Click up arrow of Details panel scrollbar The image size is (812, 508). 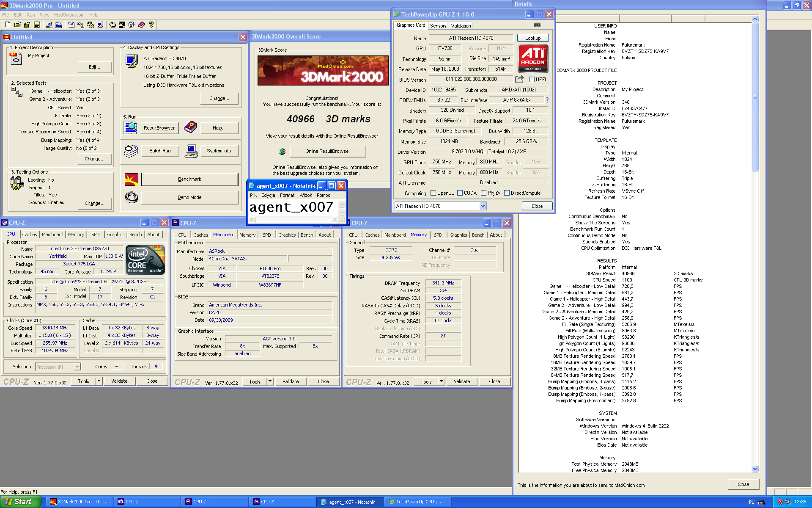(755, 19)
